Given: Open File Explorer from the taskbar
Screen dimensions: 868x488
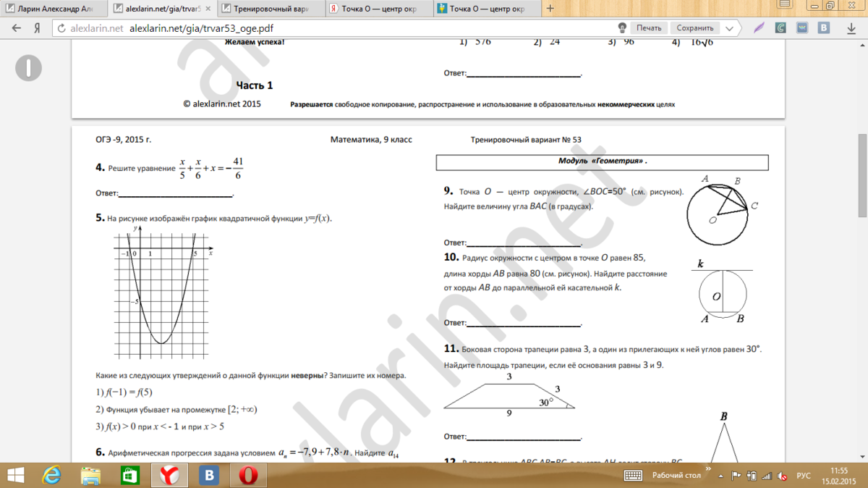Looking at the screenshot, I should point(91,475).
